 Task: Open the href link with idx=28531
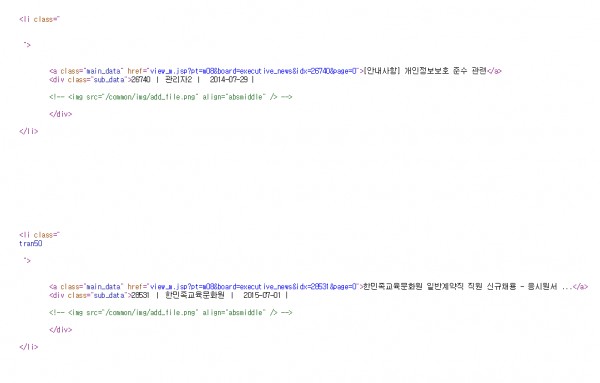tap(254, 287)
